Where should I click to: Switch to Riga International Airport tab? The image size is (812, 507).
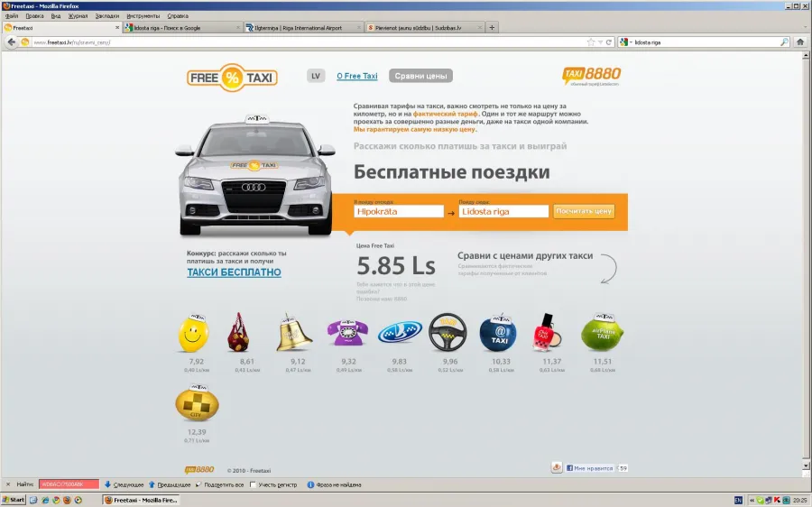coord(303,27)
